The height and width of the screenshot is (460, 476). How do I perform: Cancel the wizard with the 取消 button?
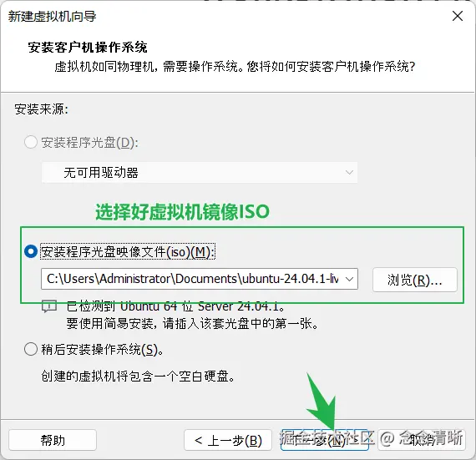422,440
